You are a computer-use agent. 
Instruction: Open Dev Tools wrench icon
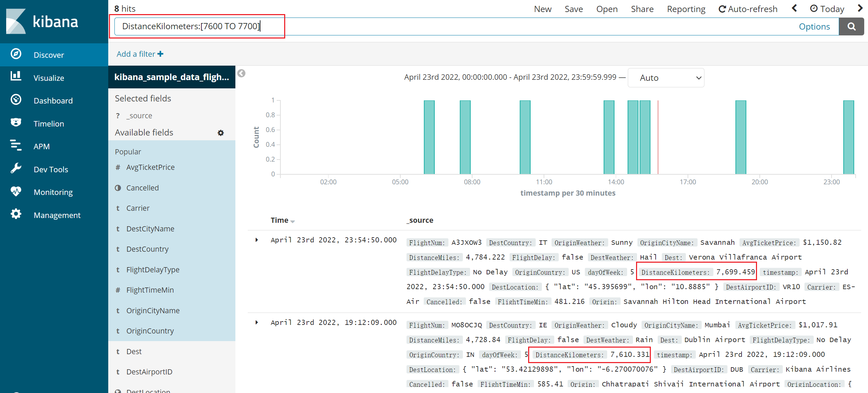(16, 168)
